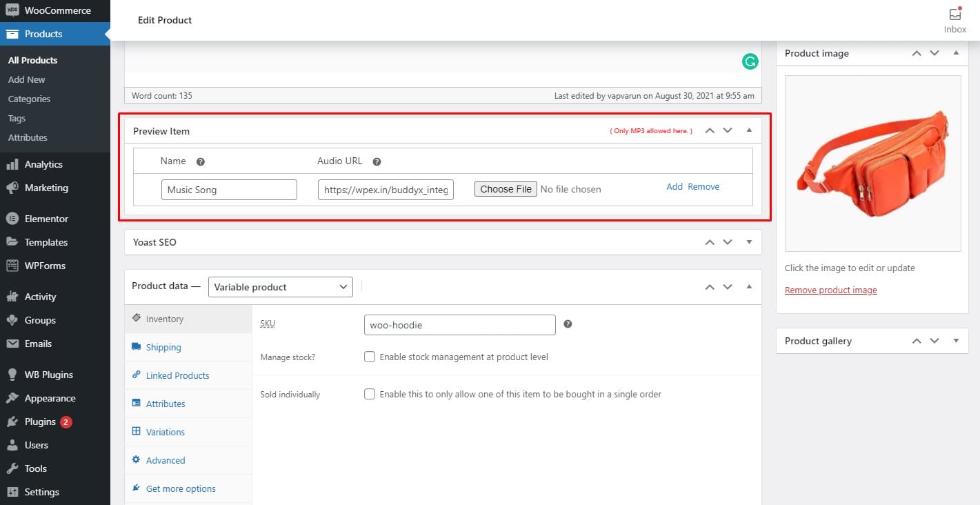The height and width of the screenshot is (505, 980).
Task: Switch to the Shipping tab
Action: [163, 347]
